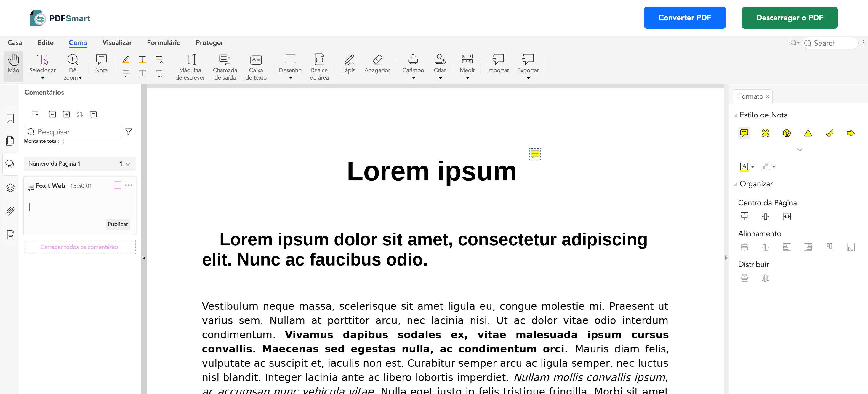This screenshot has width=868, height=394.
Task: Choose the checkmark note style
Action: [829, 133]
